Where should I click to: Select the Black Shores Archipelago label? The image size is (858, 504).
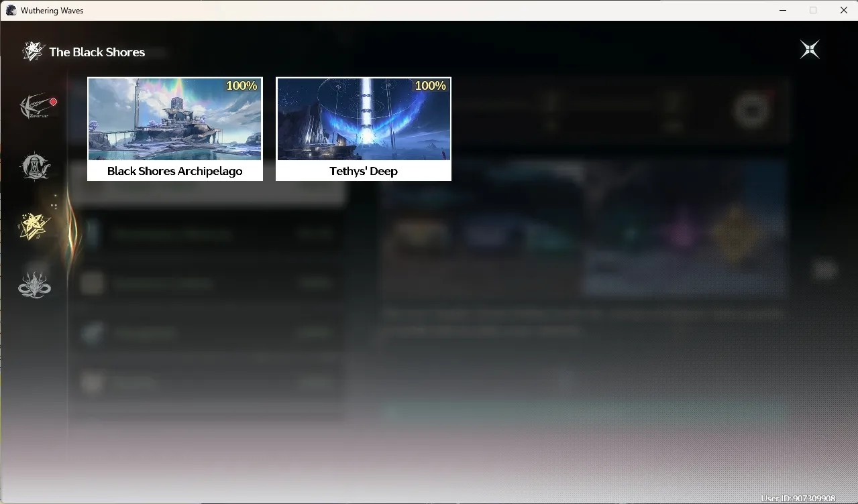[x=175, y=171]
